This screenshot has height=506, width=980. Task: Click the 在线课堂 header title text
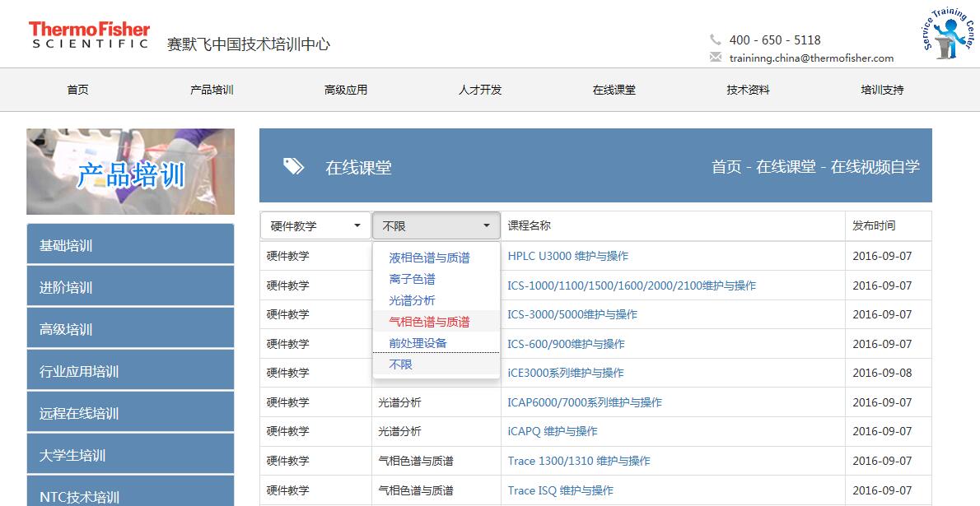click(358, 167)
